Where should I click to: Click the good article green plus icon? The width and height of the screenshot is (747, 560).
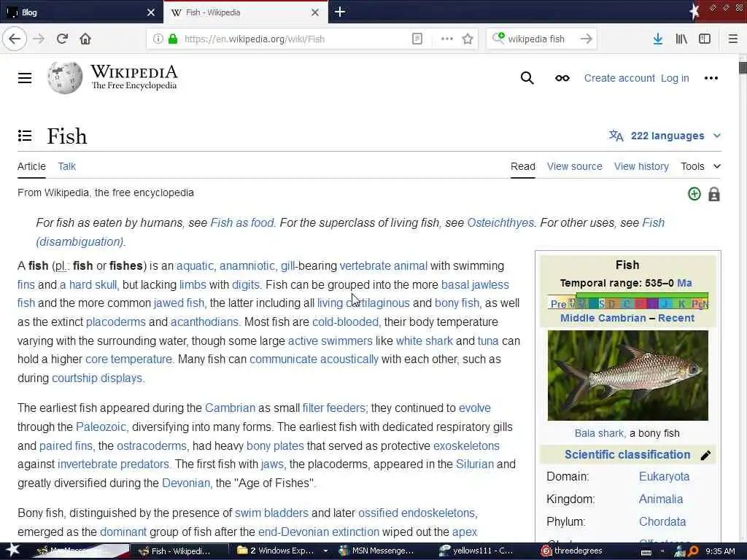694,194
